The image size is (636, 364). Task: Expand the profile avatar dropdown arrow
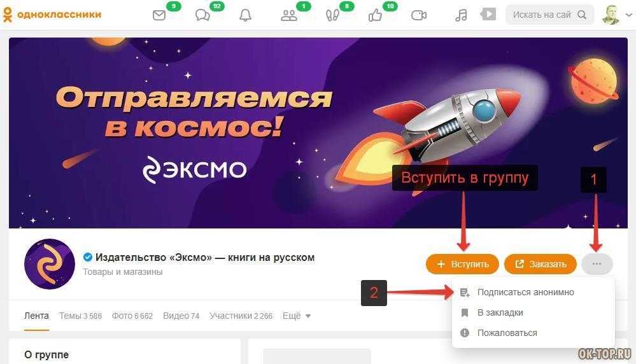coord(629,15)
